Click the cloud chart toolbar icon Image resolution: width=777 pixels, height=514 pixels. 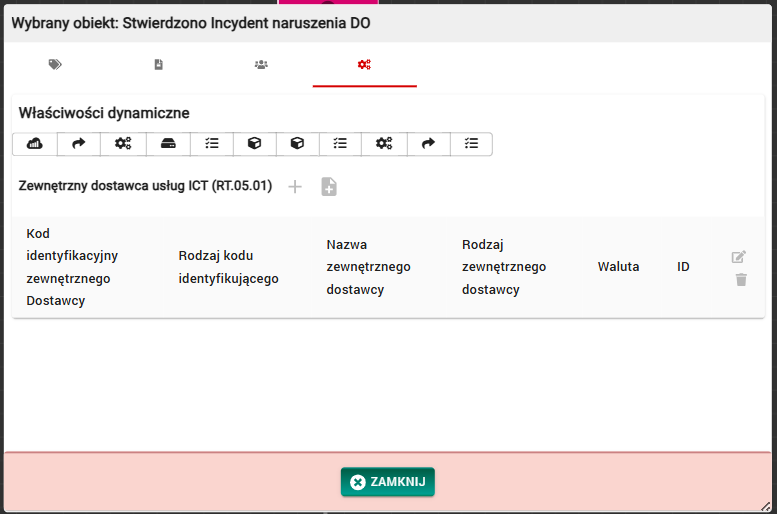click(34, 144)
